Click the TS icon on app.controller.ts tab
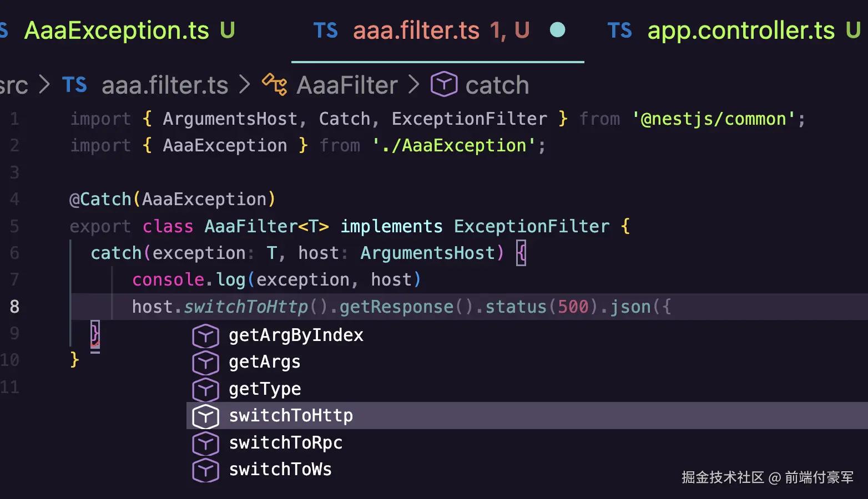The image size is (868, 499). point(619,30)
